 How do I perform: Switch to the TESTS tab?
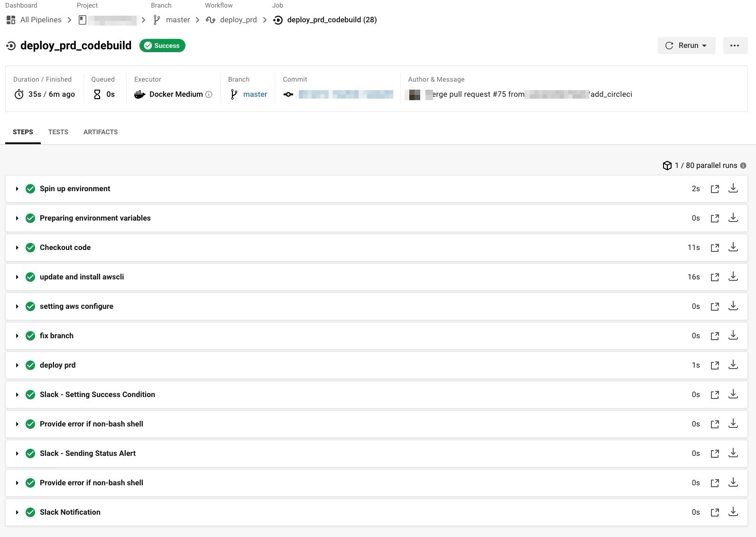coord(58,132)
